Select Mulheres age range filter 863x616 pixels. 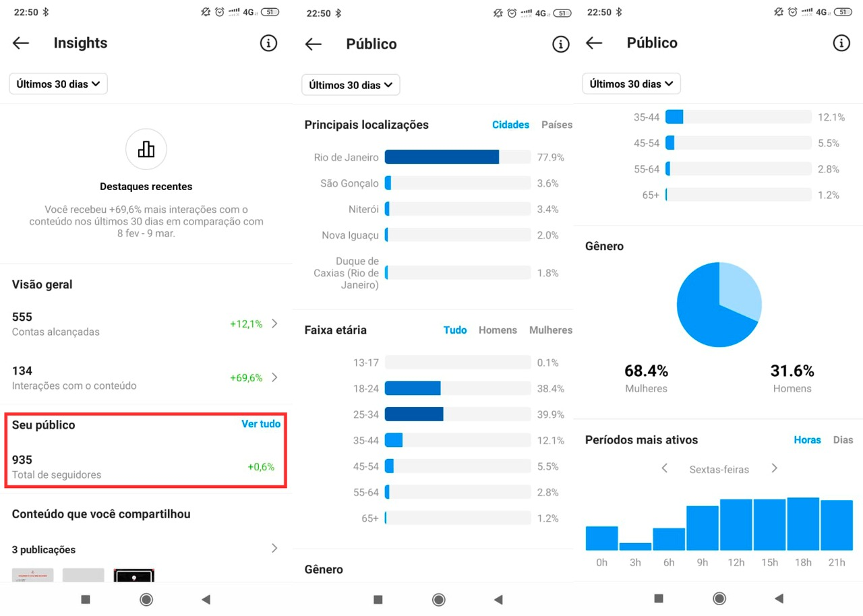point(551,330)
